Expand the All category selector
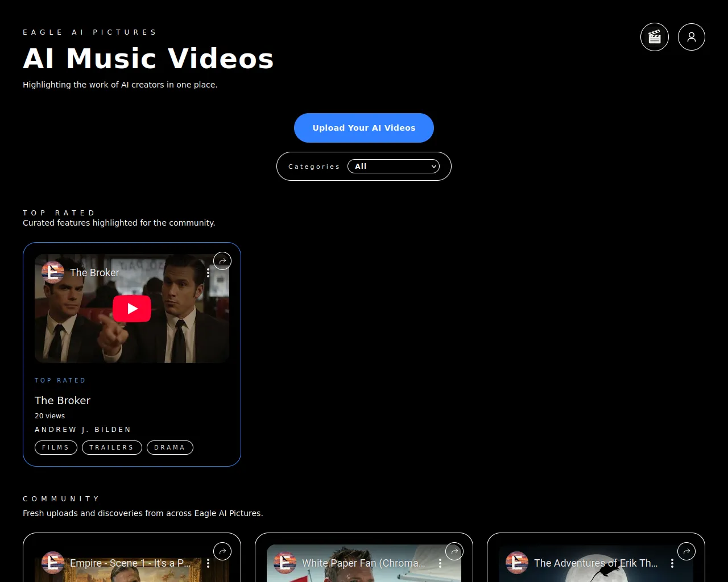 (394, 166)
